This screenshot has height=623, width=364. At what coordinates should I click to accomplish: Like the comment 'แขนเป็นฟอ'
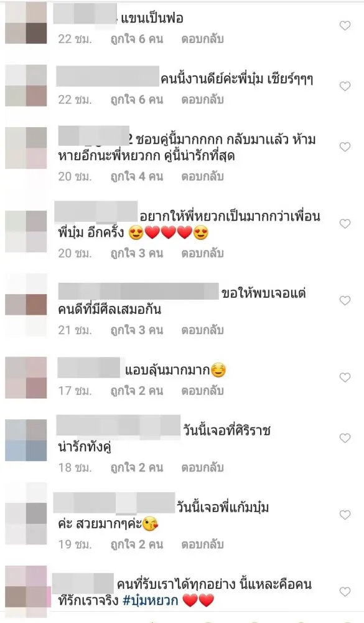(345, 26)
